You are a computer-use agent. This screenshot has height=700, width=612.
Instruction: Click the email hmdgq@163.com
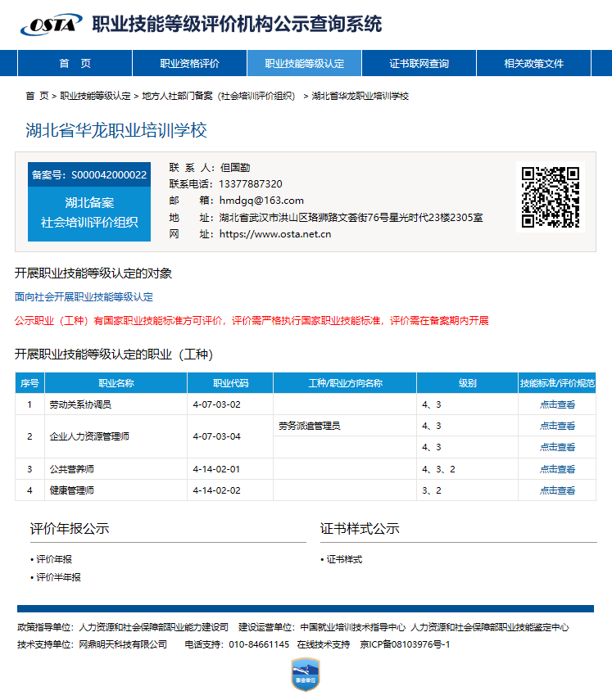(x=261, y=201)
